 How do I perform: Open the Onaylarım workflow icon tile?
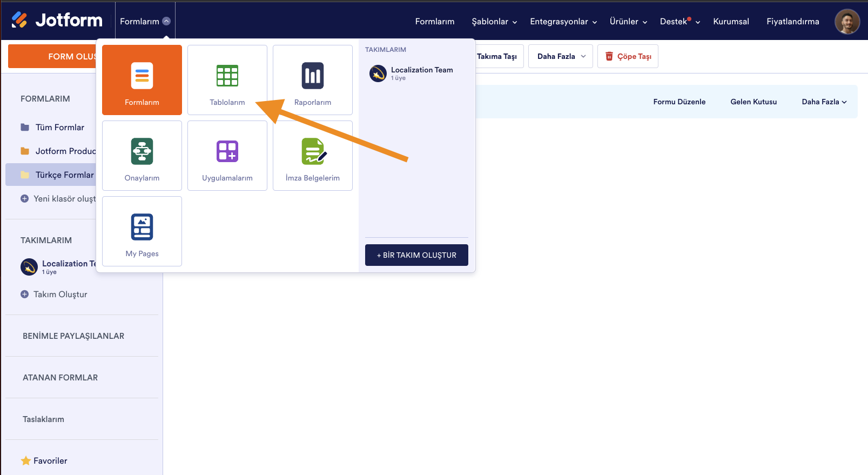coord(142,151)
